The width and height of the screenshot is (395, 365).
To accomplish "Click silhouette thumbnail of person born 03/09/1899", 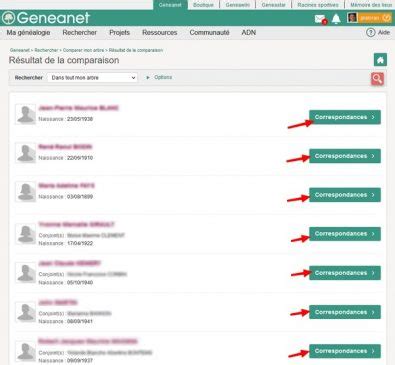I will [x=25, y=192].
